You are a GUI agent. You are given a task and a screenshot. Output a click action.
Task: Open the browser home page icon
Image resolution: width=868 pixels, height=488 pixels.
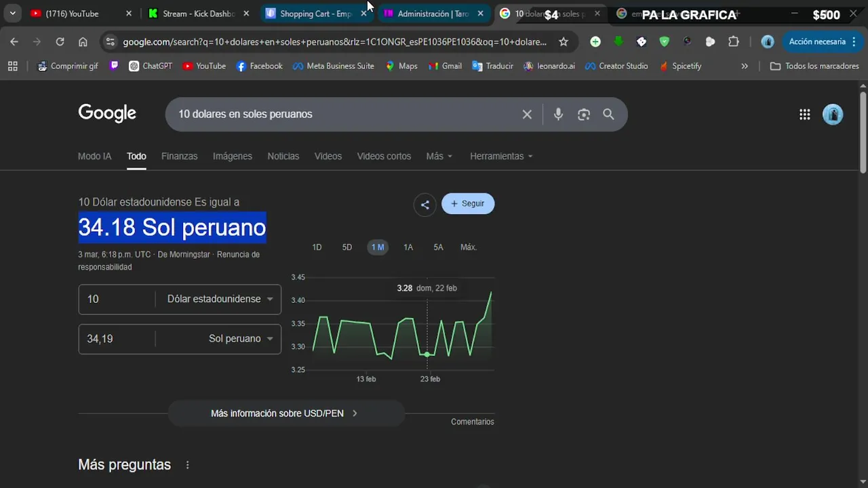[x=83, y=42]
